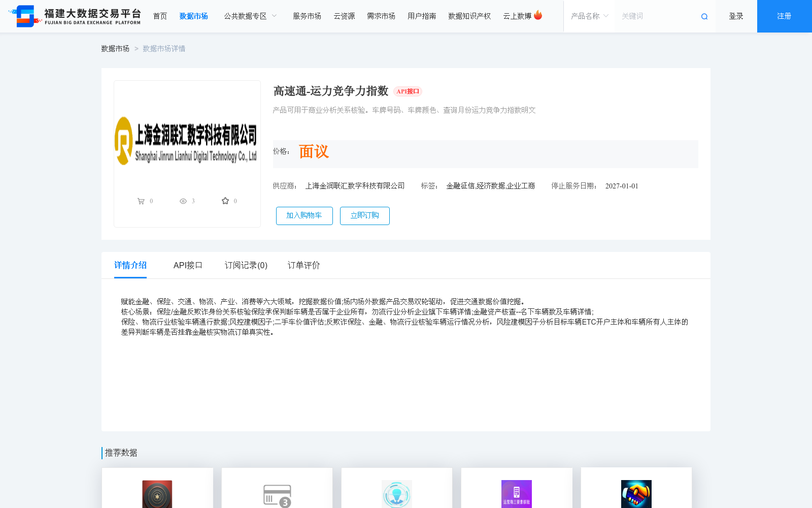The image size is (812, 508).
Task: Open 数据知识产权 navigation item
Action: tap(469, 16)
